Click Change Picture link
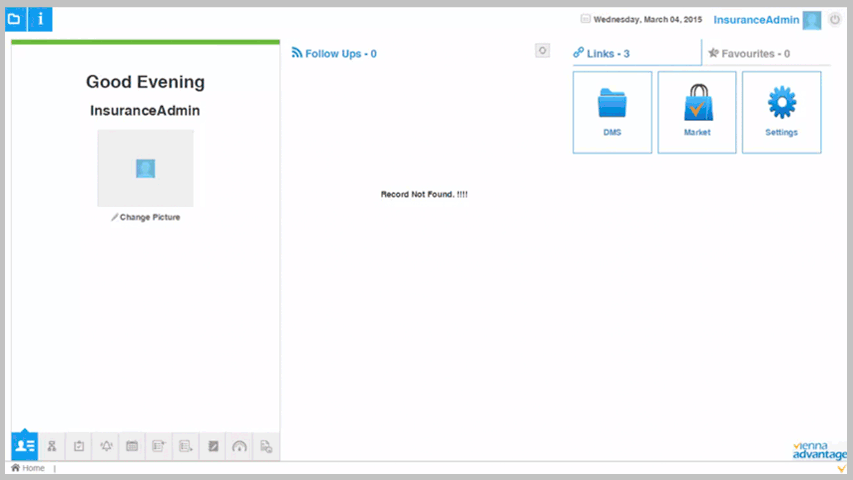Image resolution: width=853 pixels, height=480 pixels. 146,217
